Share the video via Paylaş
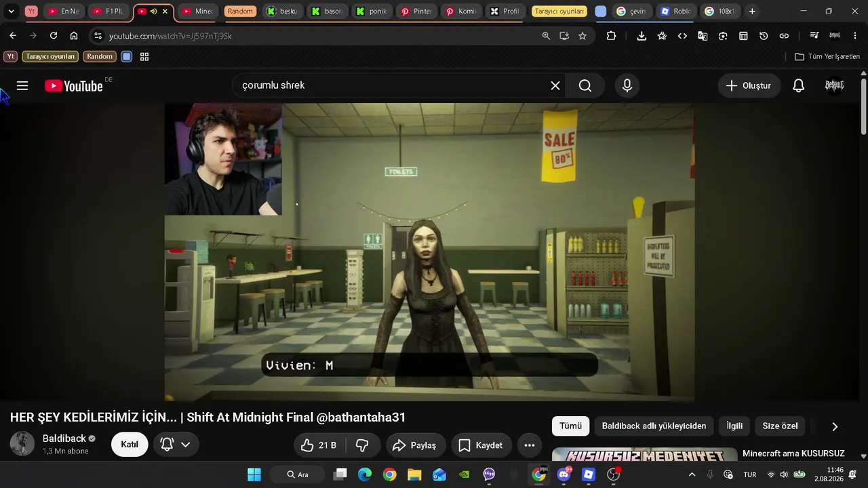The width and height of the screenshot is (868, 488). click(415, 445)
